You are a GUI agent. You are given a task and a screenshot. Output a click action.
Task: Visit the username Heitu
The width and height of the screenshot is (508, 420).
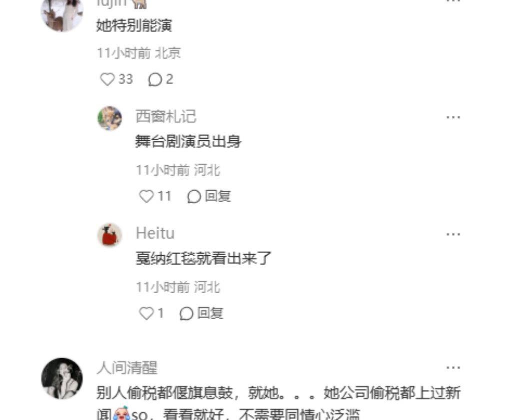(155, 233)
